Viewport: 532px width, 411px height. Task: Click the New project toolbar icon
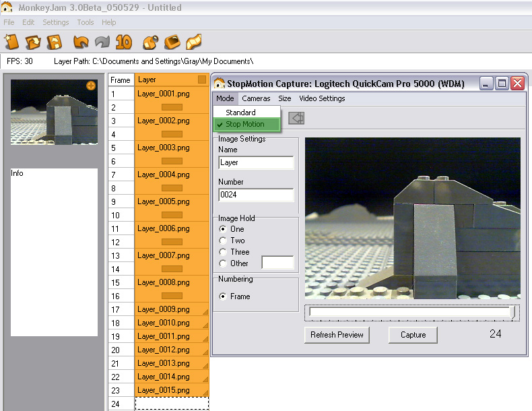[11, 42]
